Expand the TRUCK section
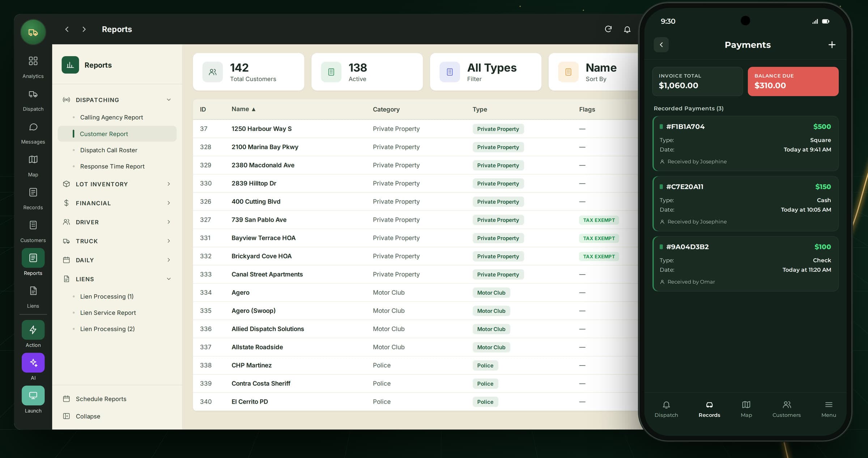Image resolution: width=868 pixels, height=458 pixels. tap(117, 241)
